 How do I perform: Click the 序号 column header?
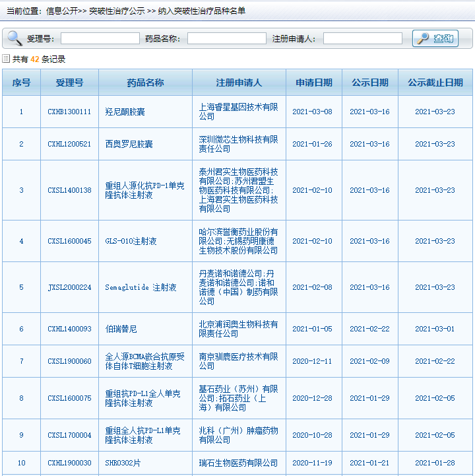click(x=21, y=83)
